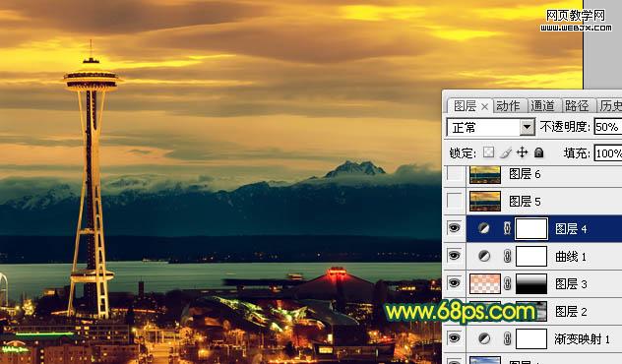The image size is (622, 364).
Task: Click the 不透明度 50% field
Action: [607, 127]
